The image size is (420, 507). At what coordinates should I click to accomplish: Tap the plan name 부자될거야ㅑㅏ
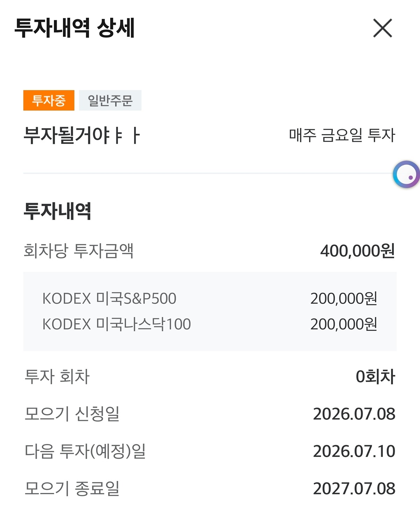coord(82,135)
